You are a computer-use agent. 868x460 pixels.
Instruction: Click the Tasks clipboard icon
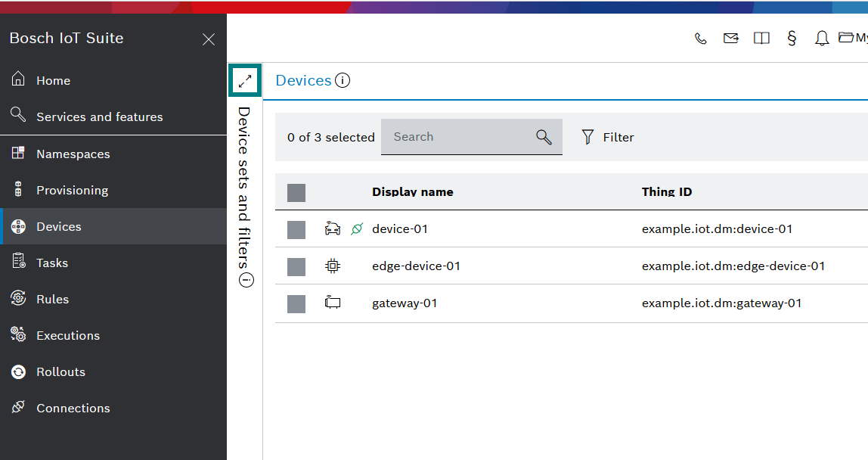click(x=18, y=261)
